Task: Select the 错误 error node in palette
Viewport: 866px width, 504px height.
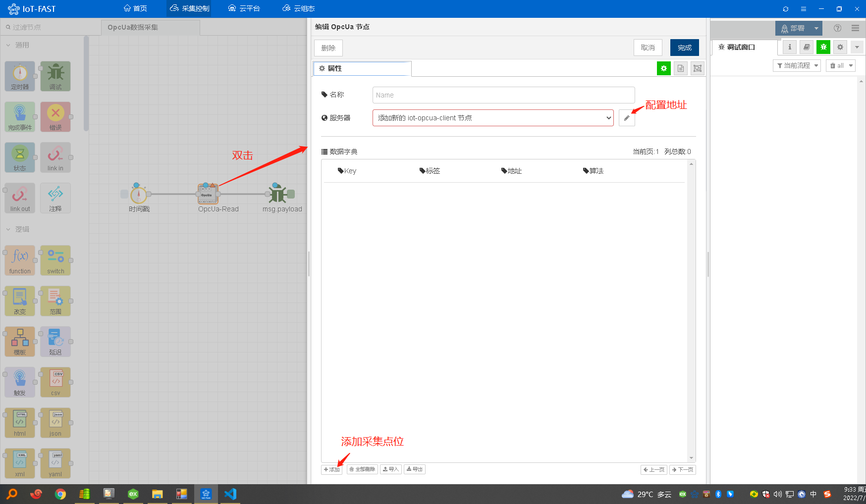Action: [55, 117]
